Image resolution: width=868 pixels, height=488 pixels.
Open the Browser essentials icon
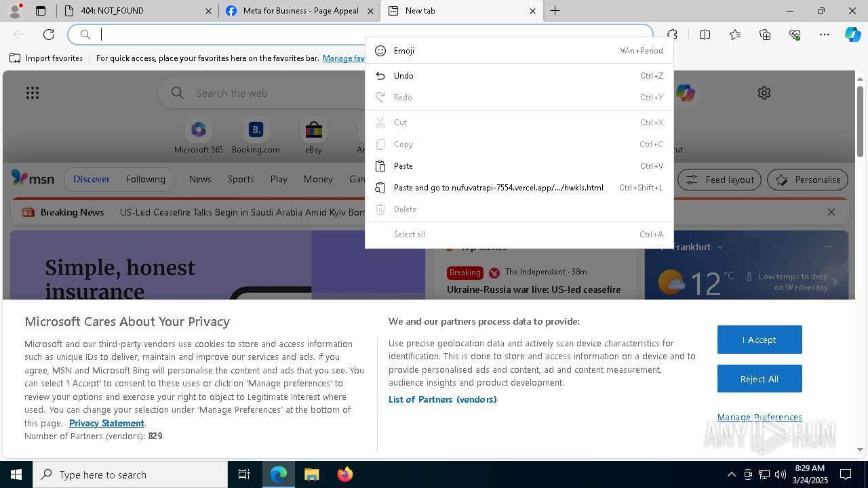click(795, 35)
